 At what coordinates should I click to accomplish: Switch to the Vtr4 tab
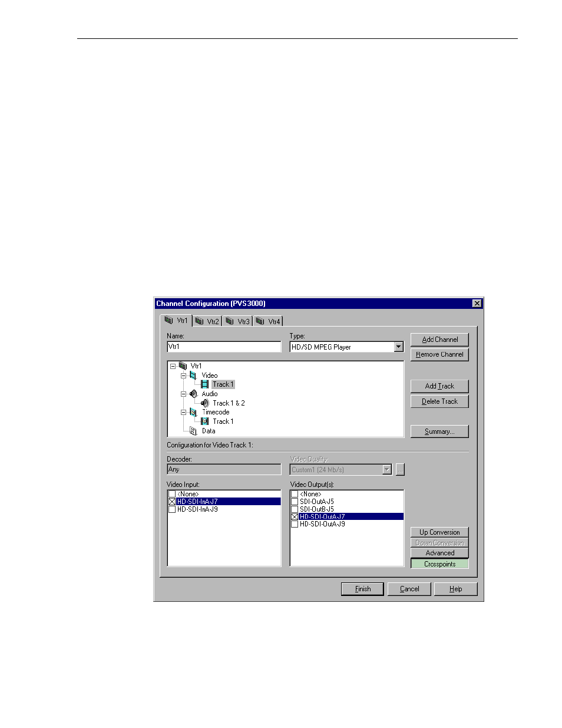tap(268, 321)
